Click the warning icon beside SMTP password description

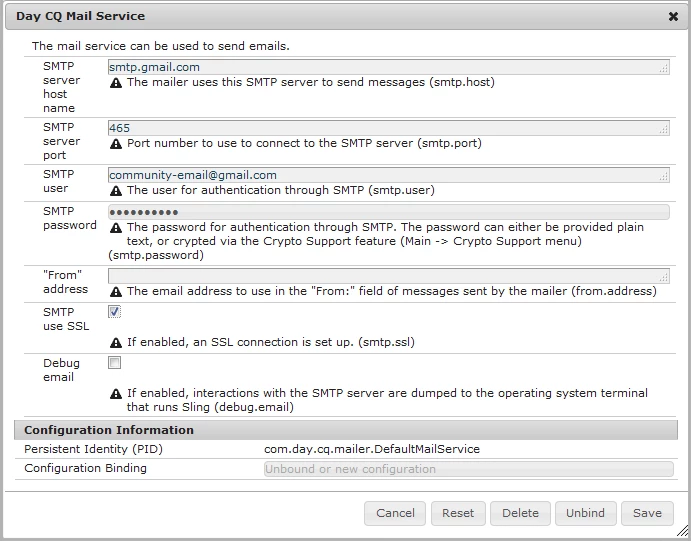pyautogui.click(x=116, y=228)
